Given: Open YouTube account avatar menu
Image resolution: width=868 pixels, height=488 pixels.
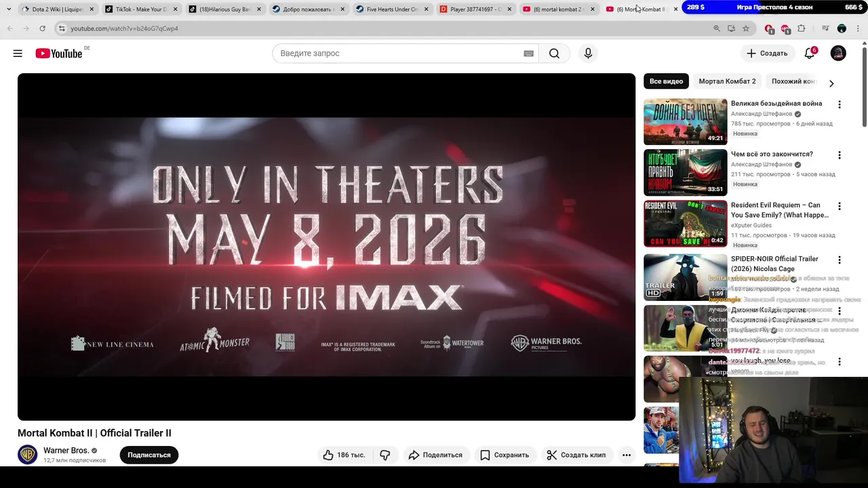Looking at the screenshot, I should (838, 54).
